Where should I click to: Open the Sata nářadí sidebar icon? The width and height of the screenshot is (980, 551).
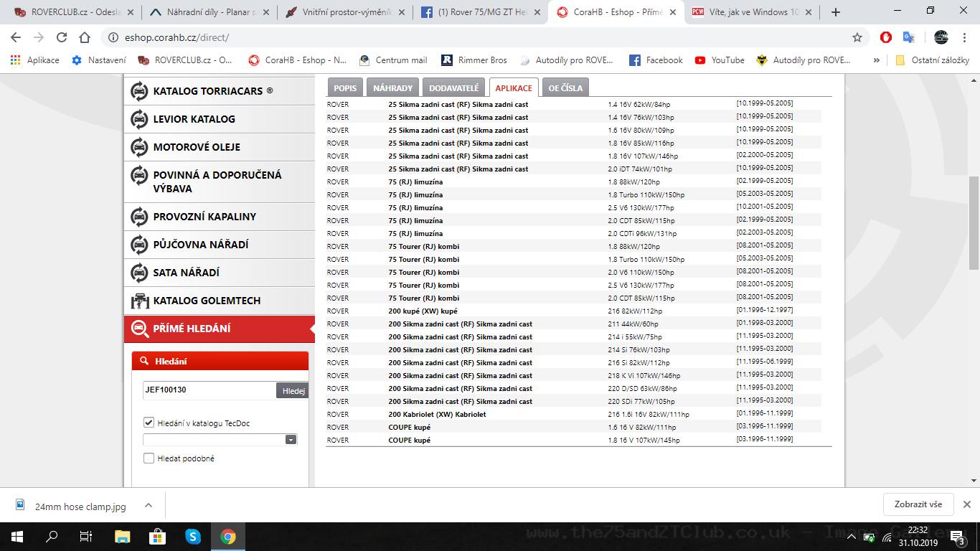point(139,273)
